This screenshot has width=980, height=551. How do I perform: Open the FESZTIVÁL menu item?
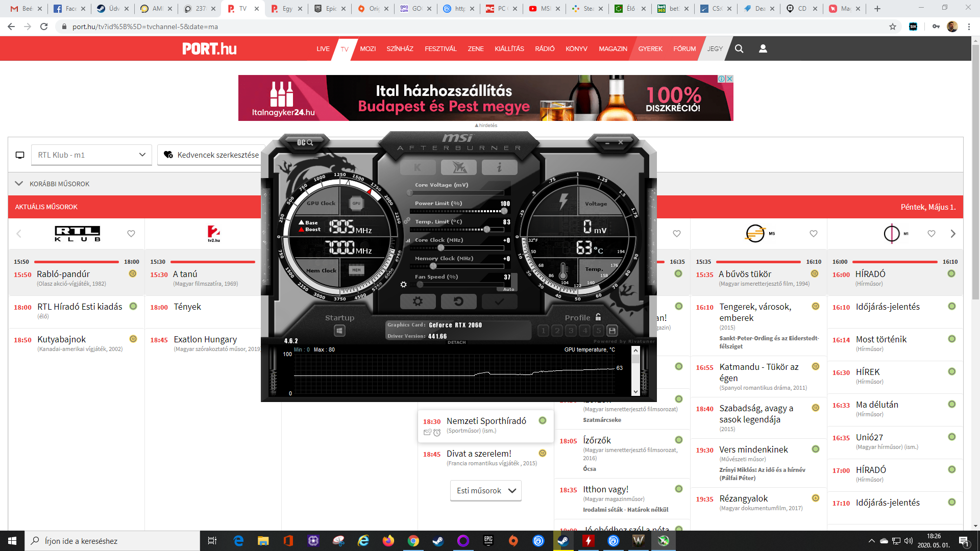click(x=440, y=49)
